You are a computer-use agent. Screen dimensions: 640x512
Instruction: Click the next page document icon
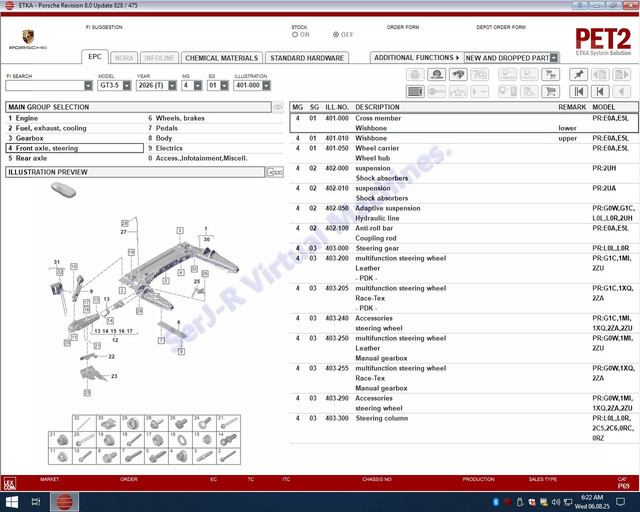[x=621, y=75]
